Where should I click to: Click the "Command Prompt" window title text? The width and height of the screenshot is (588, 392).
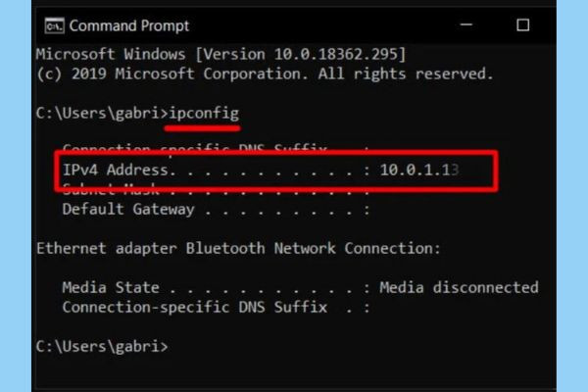[x=129, y=24]
